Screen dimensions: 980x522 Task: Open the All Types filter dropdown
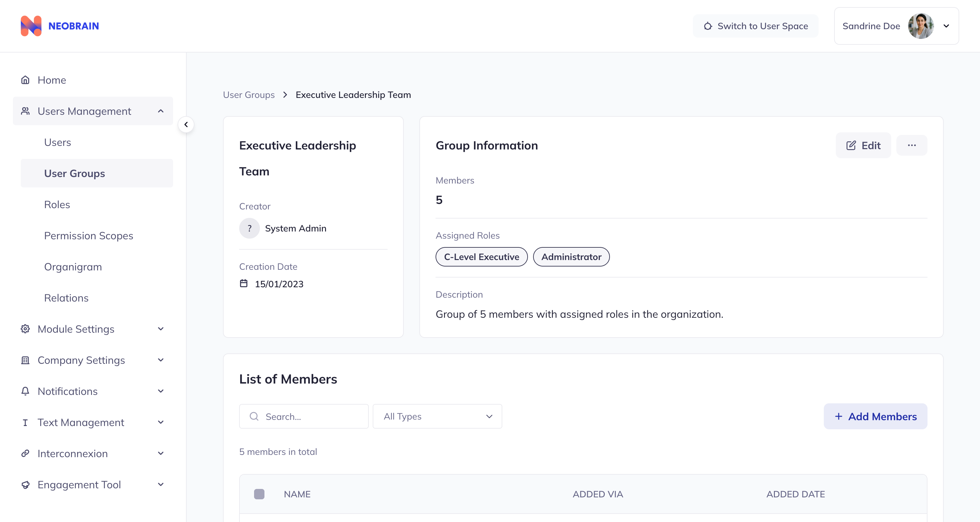coord(437,416)
